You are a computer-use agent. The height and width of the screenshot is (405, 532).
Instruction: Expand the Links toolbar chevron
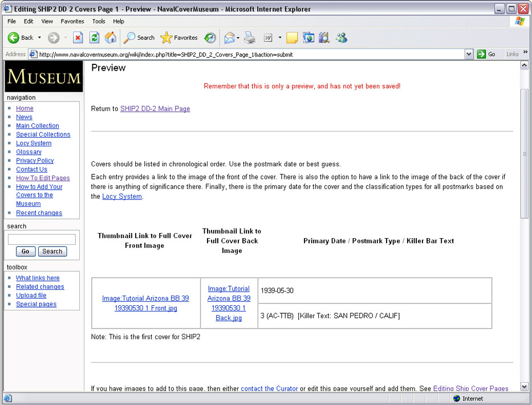click(x=525, y=53)
